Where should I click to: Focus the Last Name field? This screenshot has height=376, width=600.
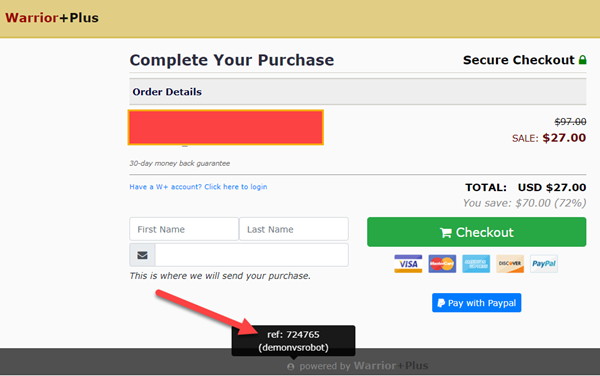(294, 229)
